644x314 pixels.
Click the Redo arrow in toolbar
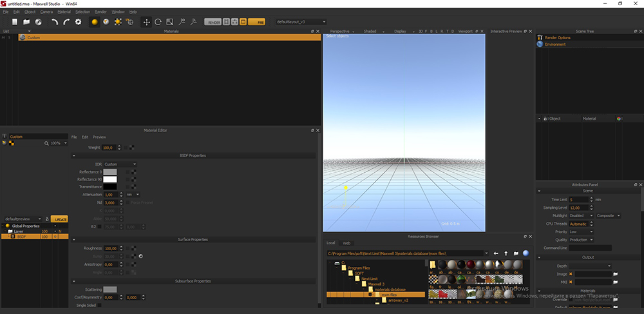point(66,22)
